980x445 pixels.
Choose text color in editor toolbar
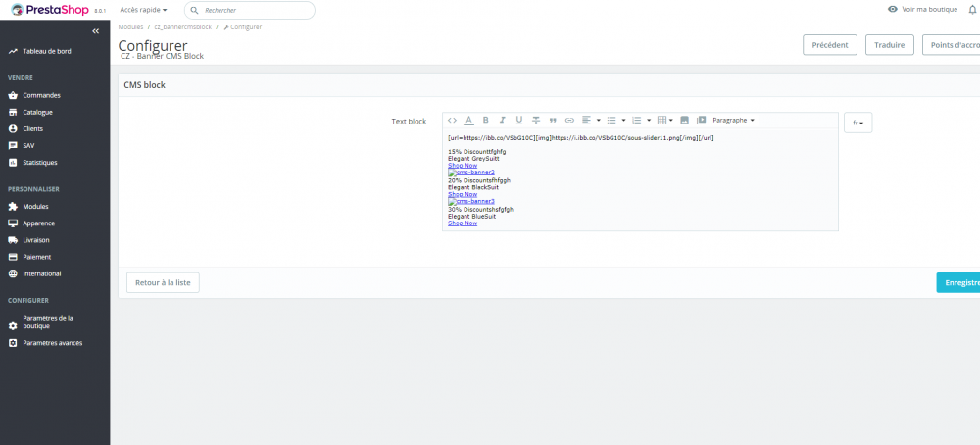tap(468, 120)
